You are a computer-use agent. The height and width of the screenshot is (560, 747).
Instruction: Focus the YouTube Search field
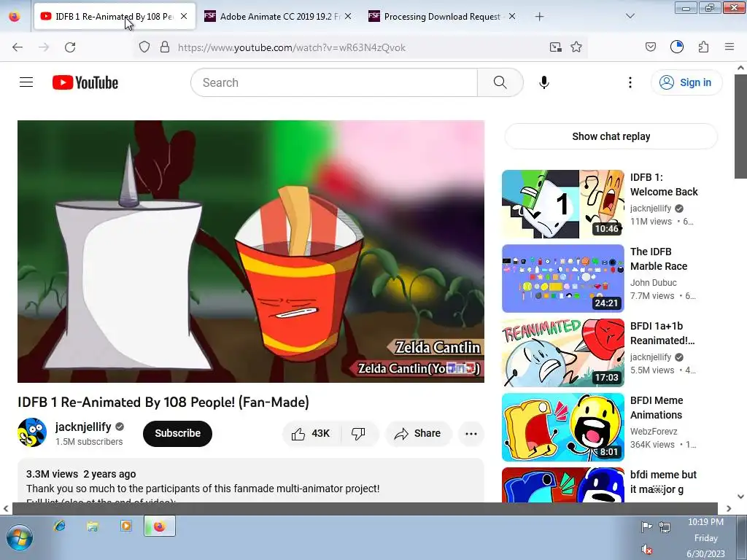pos(334,82)
